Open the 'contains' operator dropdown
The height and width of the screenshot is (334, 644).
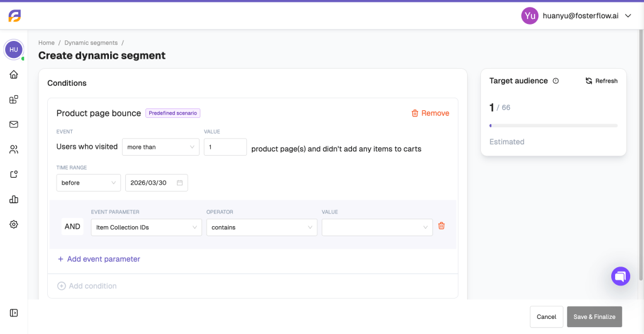tap(262, 227)
